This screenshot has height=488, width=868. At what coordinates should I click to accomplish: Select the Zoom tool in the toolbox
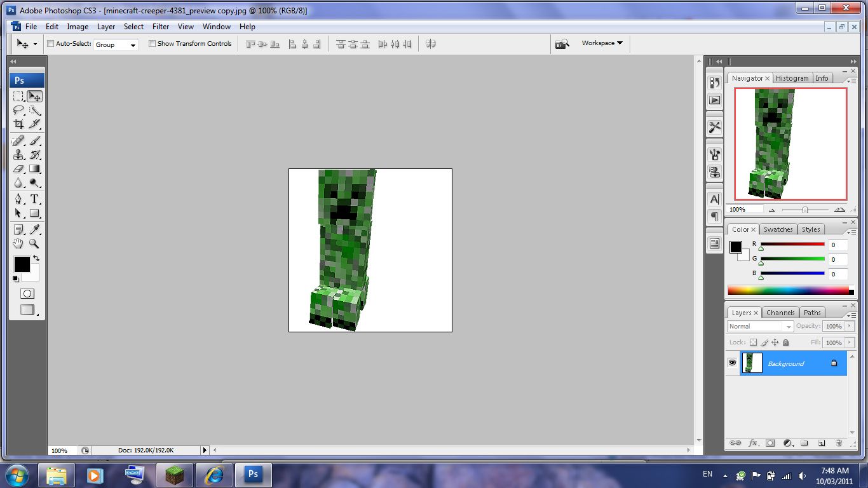pos(35,243)
